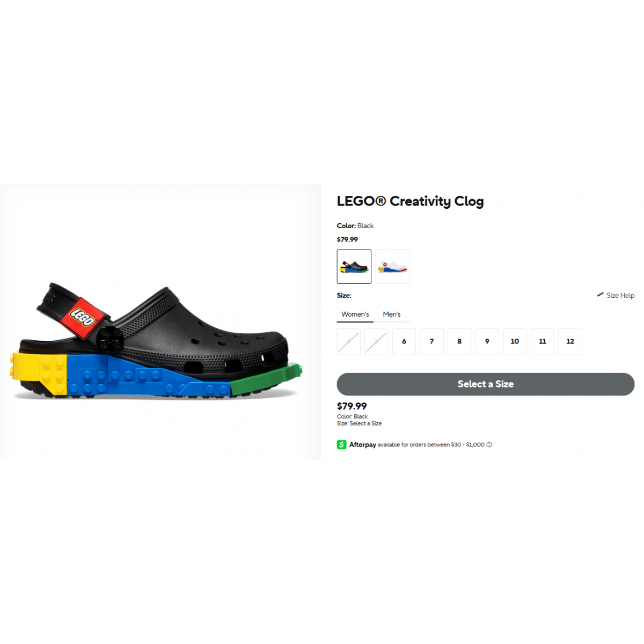Select size 11 box

click(543, 342)
